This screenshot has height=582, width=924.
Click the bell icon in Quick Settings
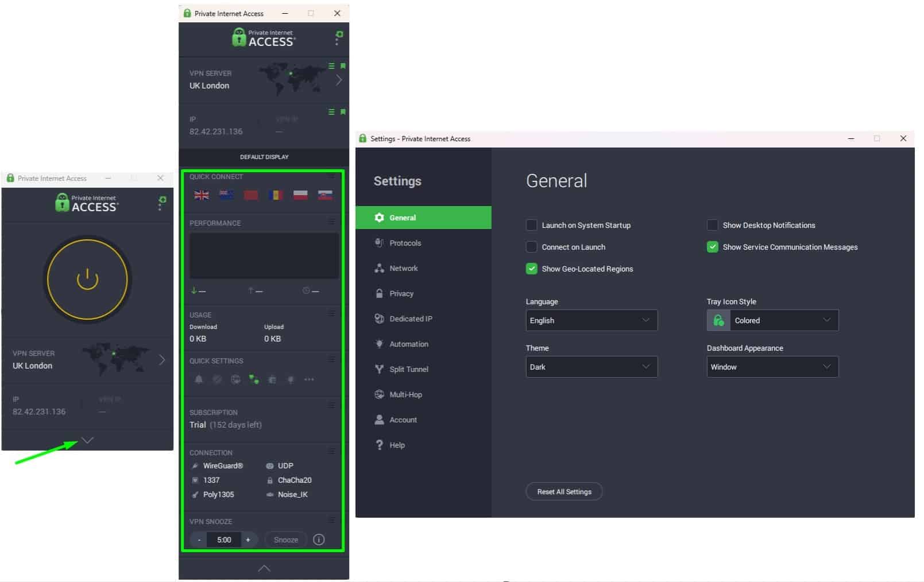tap(199, 379)
